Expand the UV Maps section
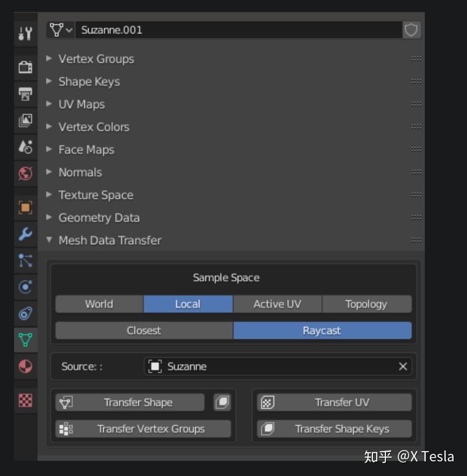 (x=82, y=104)
